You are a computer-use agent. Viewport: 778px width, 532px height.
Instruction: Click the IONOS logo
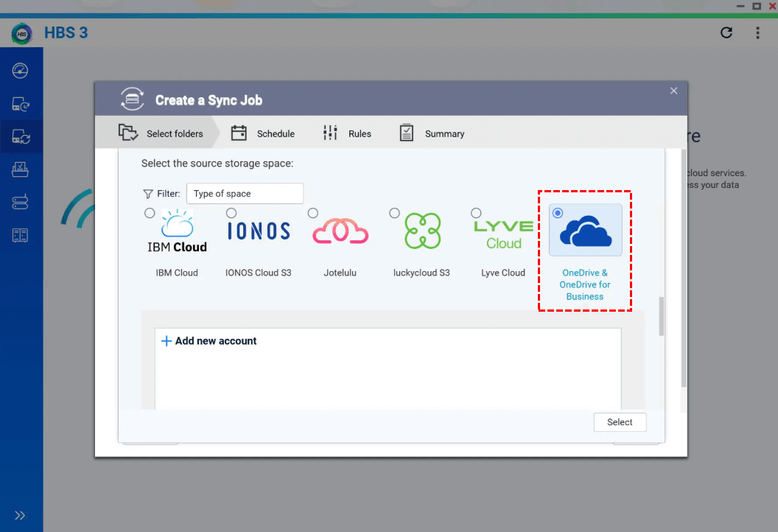pos(259,231)
